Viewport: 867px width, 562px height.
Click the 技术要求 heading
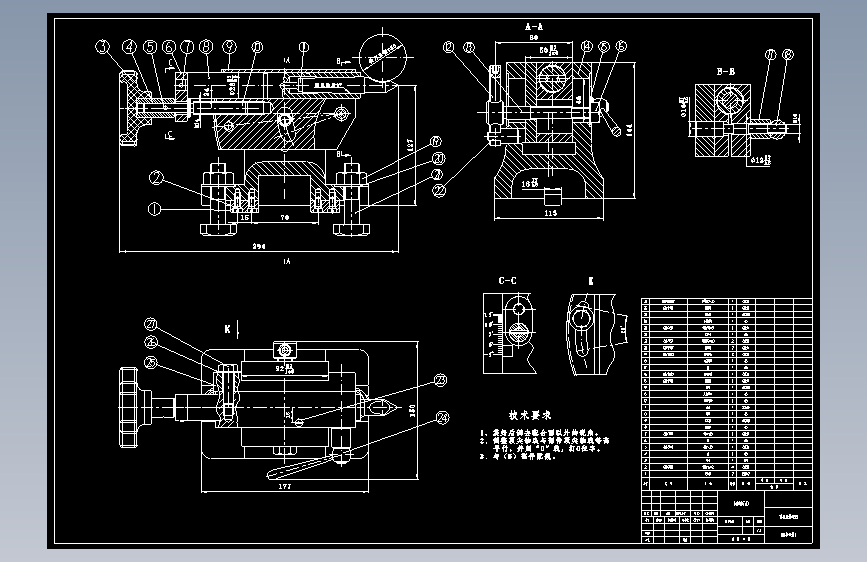click(530, 415)
